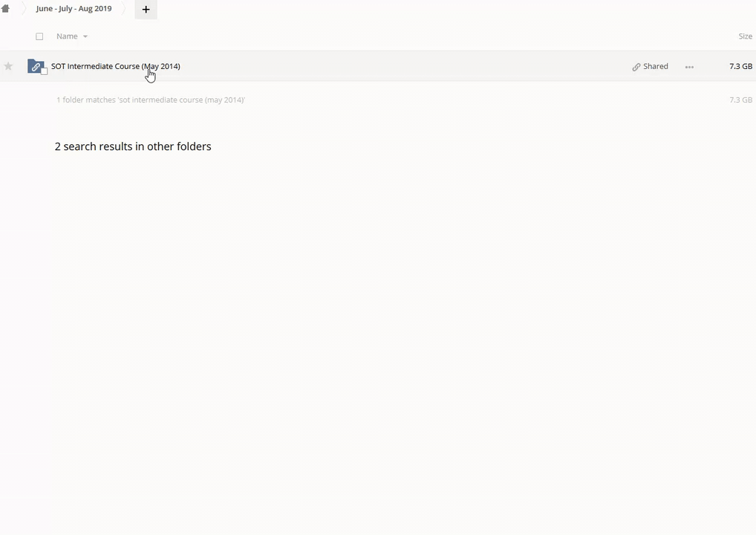
Task: Open the plus new-file menu
Action: [146, 10]
